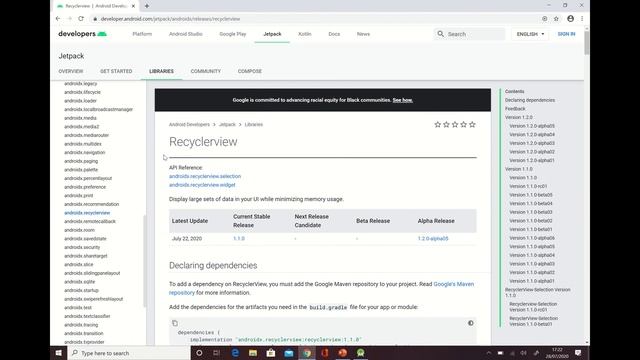Click the SIGN IN button
The height and width of the screenshot is (360, 640).
pyautogui.click(x=566, y=34)
